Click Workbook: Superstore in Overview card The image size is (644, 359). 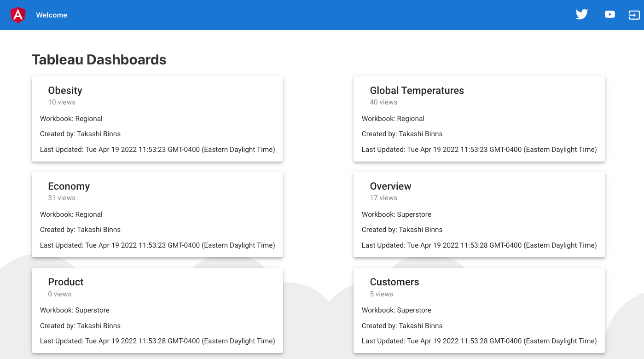point(396,214)
